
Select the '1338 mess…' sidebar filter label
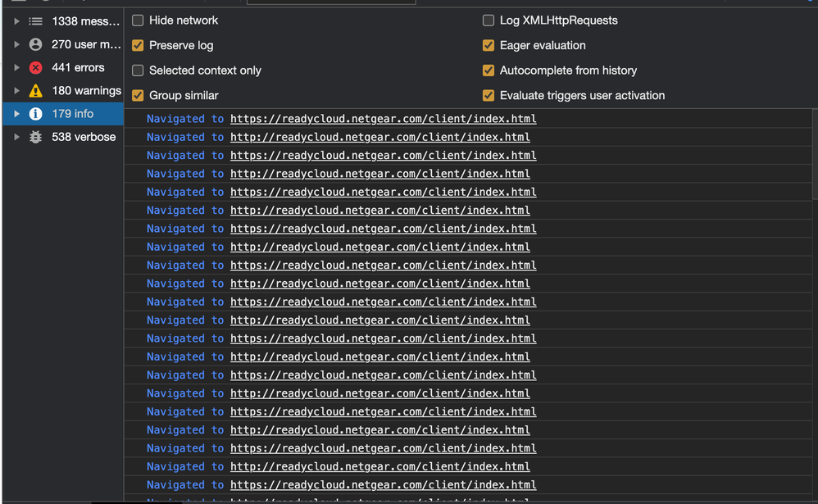click(x=85, y=21)
